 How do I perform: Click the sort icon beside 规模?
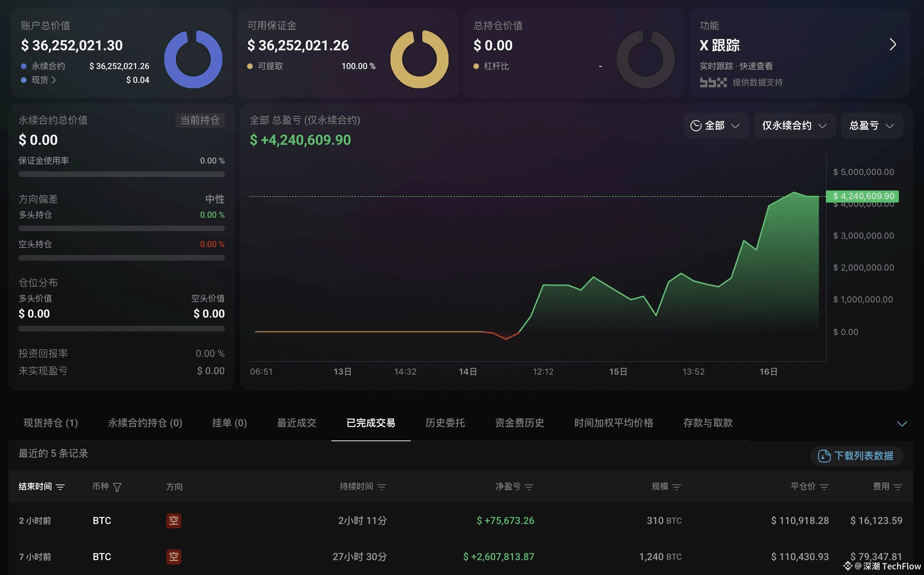coord(677,487)
